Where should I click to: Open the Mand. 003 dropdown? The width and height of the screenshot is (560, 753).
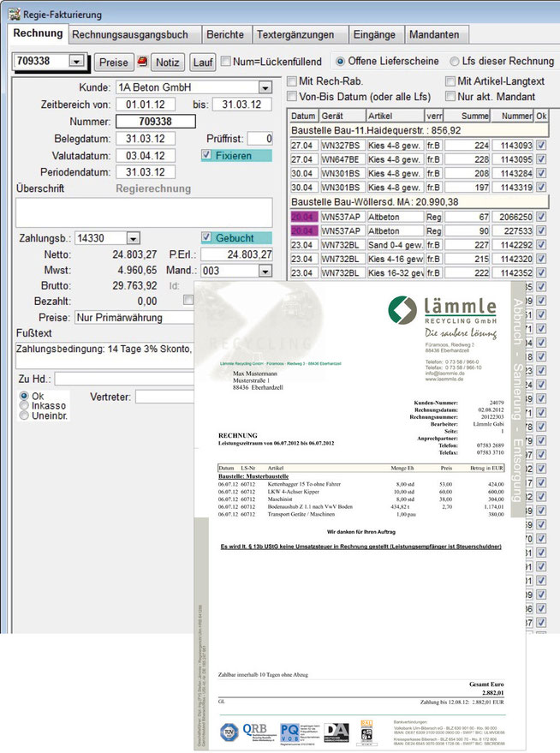(x=265, y=271)
